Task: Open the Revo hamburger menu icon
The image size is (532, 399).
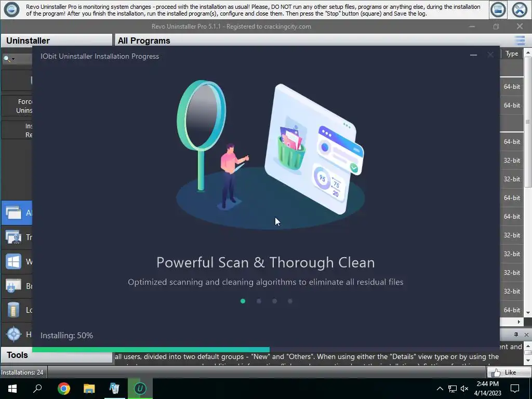Action: point(520,41)
